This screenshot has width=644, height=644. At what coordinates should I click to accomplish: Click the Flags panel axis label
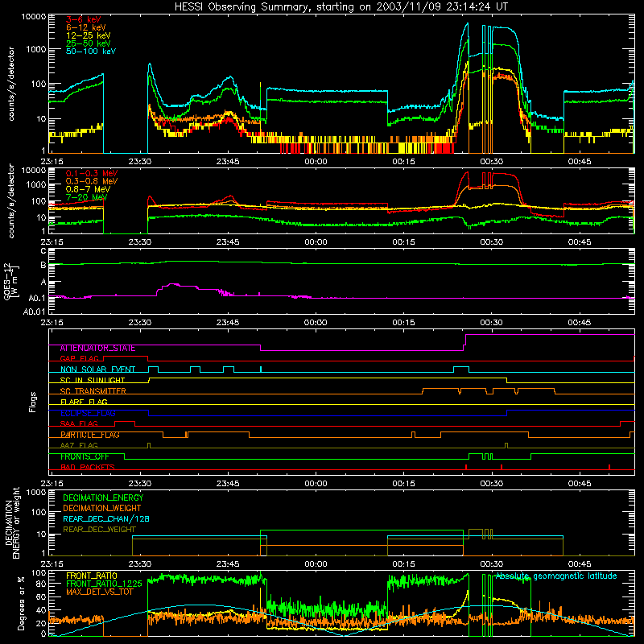32,402
